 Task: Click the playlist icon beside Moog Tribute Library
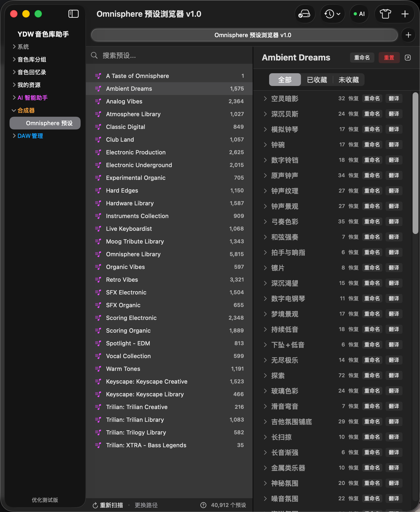[98, 241]
